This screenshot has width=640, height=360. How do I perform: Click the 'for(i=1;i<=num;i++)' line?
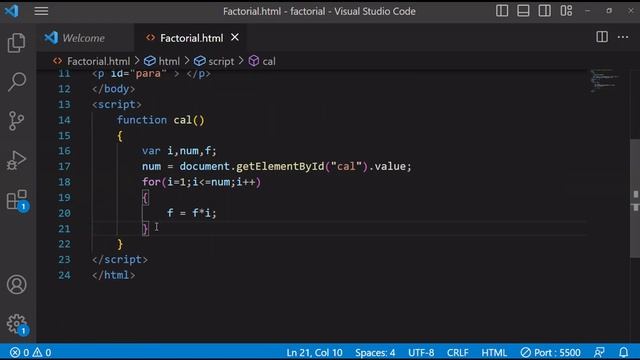click(x=202, y=182)
